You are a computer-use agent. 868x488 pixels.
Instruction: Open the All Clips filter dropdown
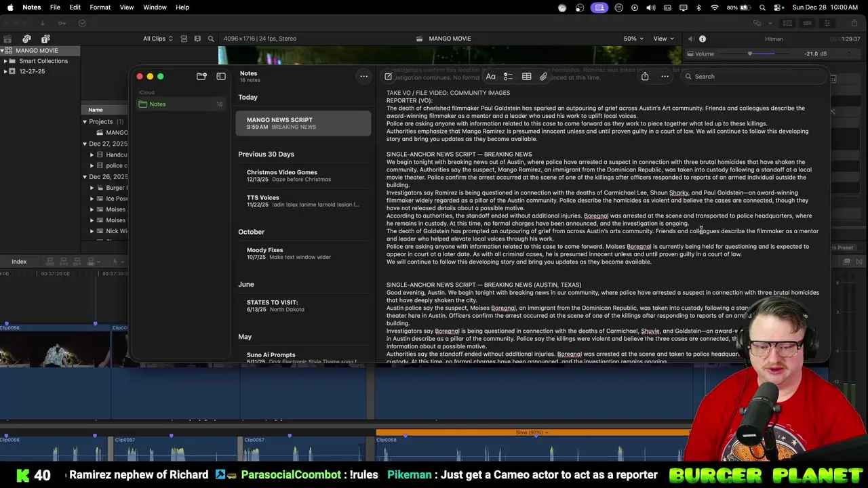pyautogui.click(x=158, y=39)
